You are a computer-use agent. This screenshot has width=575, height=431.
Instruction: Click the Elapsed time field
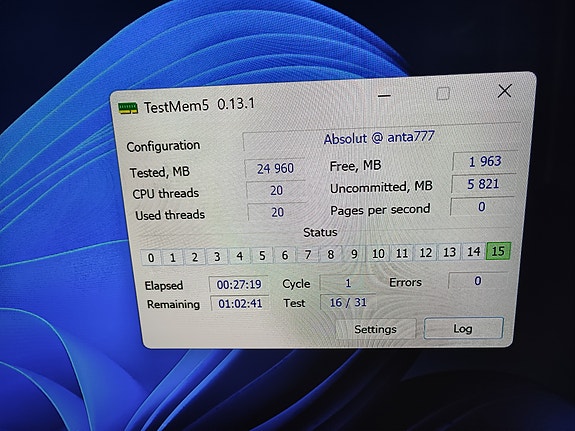(x=239, y=284)
